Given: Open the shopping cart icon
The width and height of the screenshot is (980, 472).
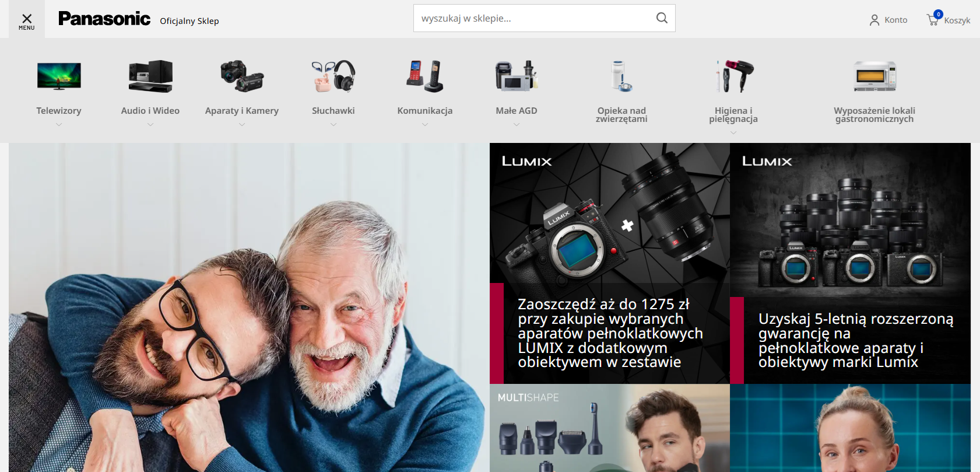Looking at the screenshot, I should click(933, 19).
